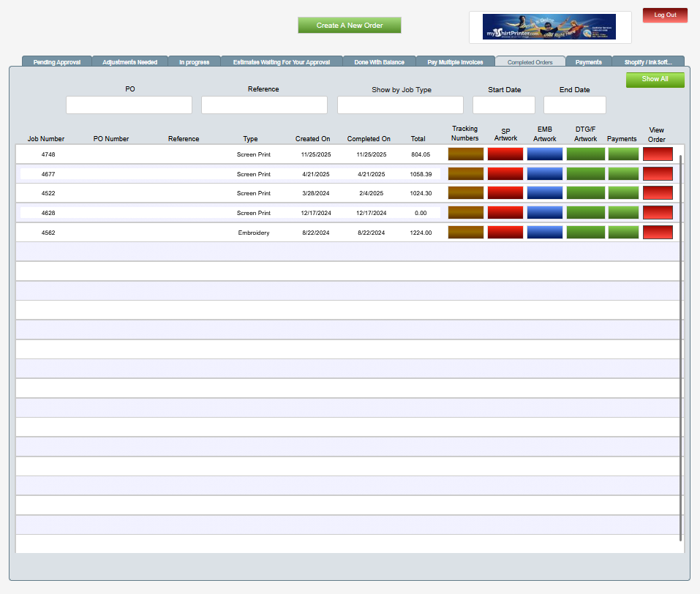Click created date 3/28/2024
The height and width of the screenshot is (594, 700).
point(316,193)
